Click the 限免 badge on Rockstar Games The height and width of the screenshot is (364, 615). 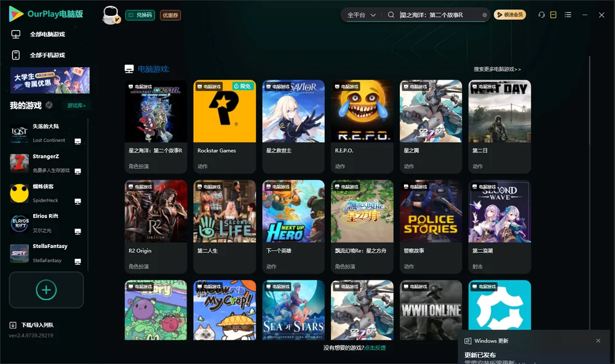[x=242, y=86]
